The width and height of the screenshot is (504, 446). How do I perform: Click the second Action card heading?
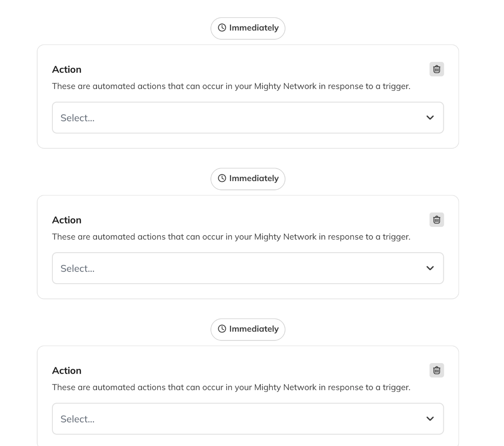point(67,220)
